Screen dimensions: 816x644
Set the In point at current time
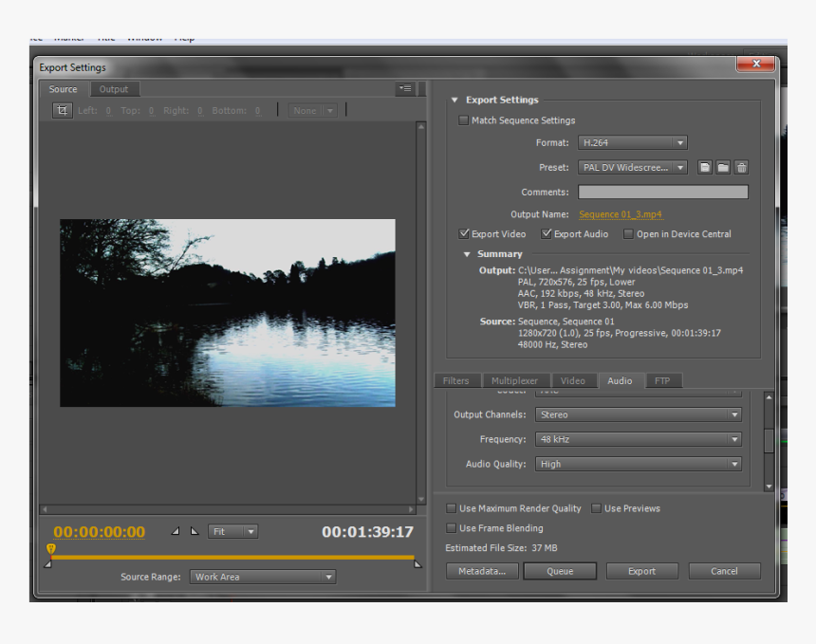(x=176, y=531)
